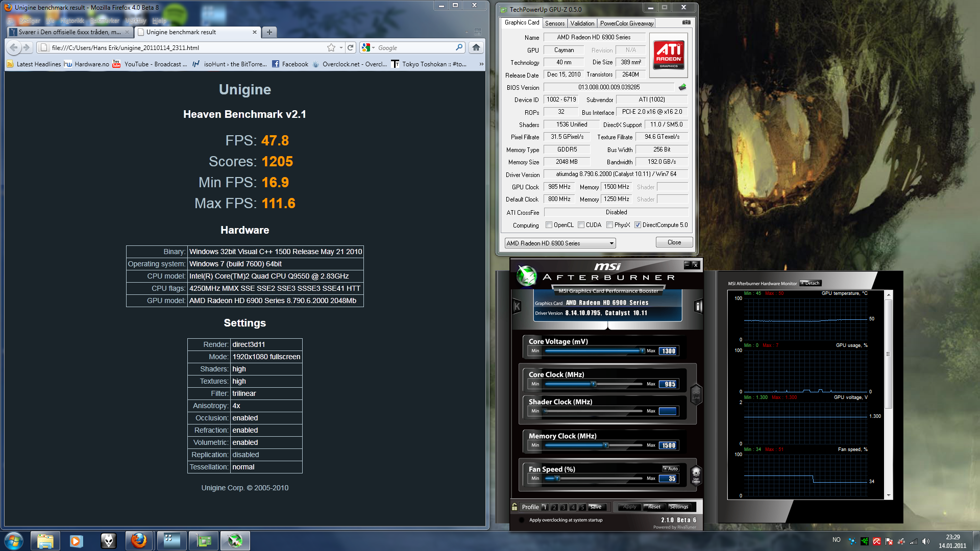Open Avira red umbrella tray icon
The image size is (980, 551).
click(876, 541)
